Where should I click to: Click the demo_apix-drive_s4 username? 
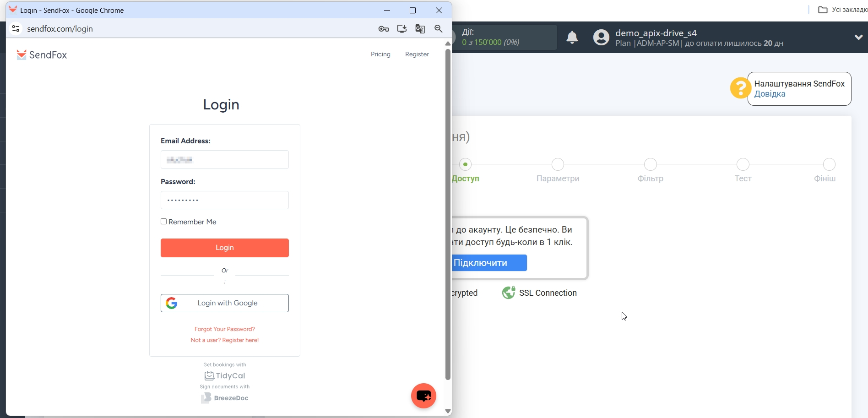(656, 33)
